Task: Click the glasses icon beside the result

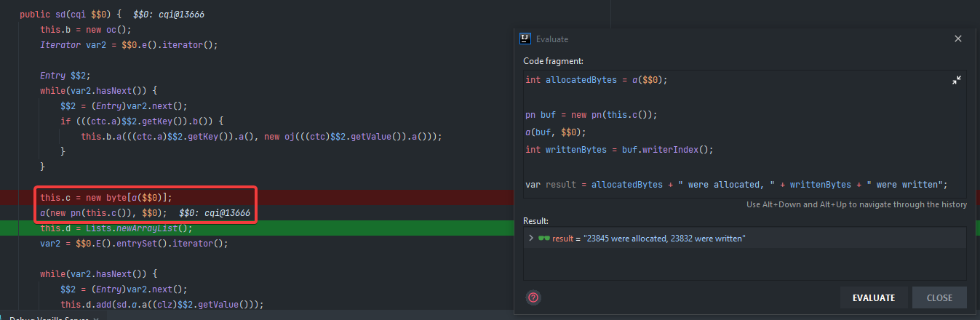Action: click(x=543, y=239)
